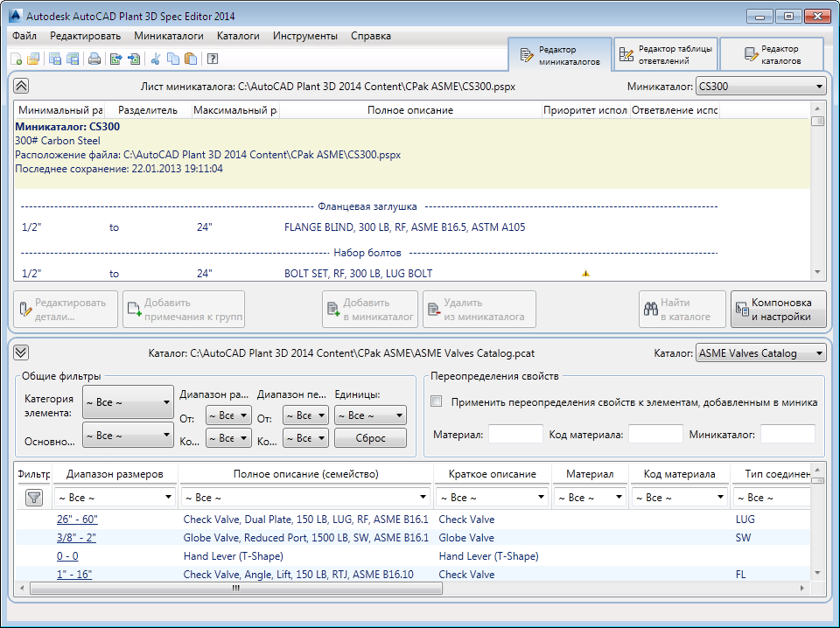Viewport: 840px width, 628px height.
Task: Open the Миникаталог CS300 dropdown
Action: pyautogui.click(x=760, y=87)
